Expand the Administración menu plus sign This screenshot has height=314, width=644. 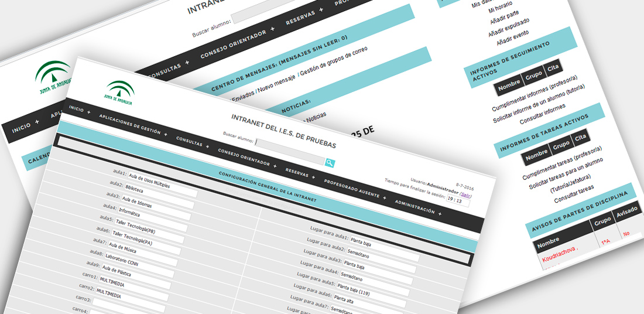point(440,214)
